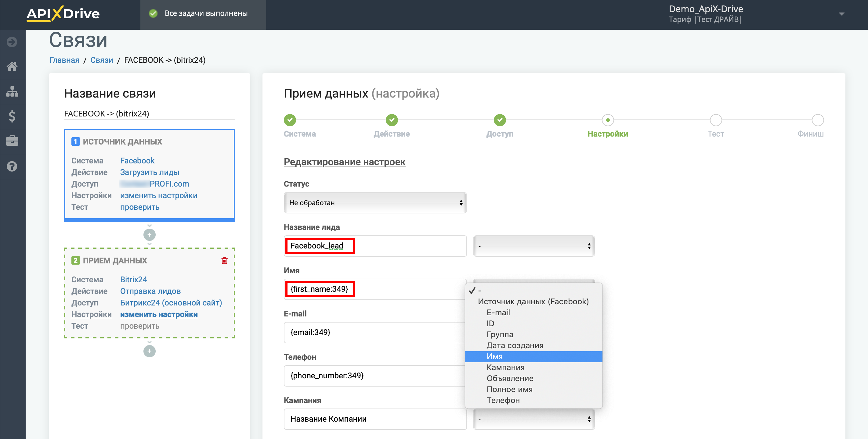Click the Действие step checkmark circle
The image size is (868, 439).
coord(392,120)
